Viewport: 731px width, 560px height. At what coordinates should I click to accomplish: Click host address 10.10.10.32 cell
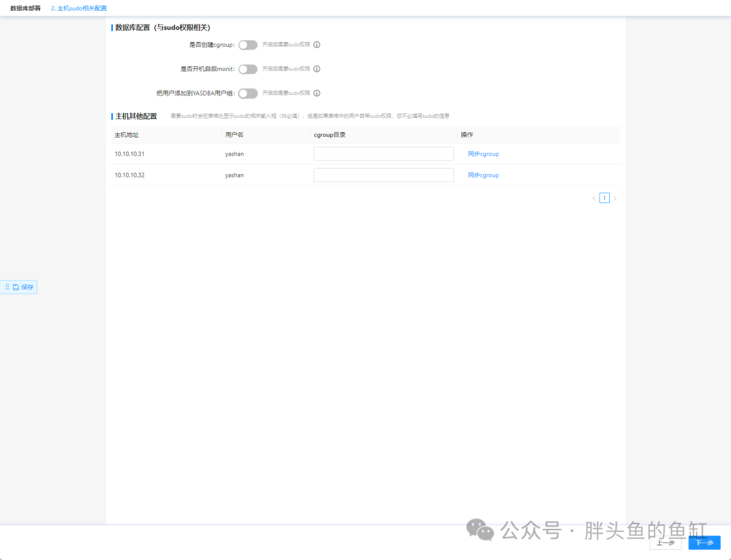point(129,175)
